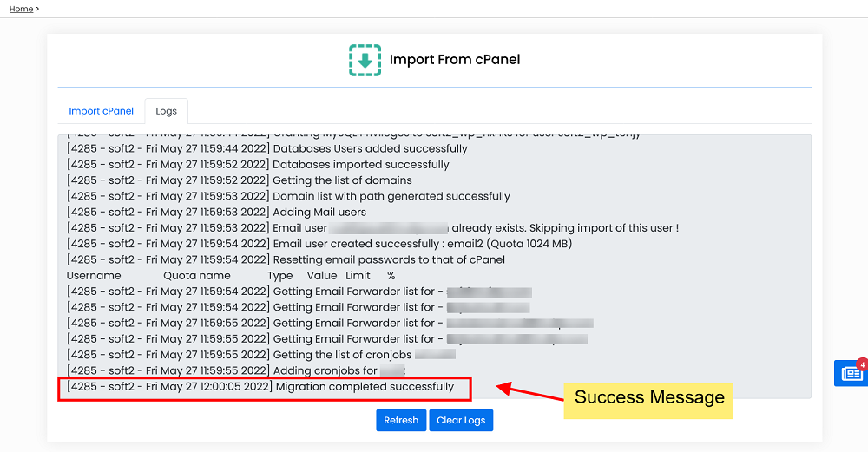Screen dimensions: 868x452
Task: Click the Databases Users added successfully line
Action: pyautogui.click(x=267, y=149)
